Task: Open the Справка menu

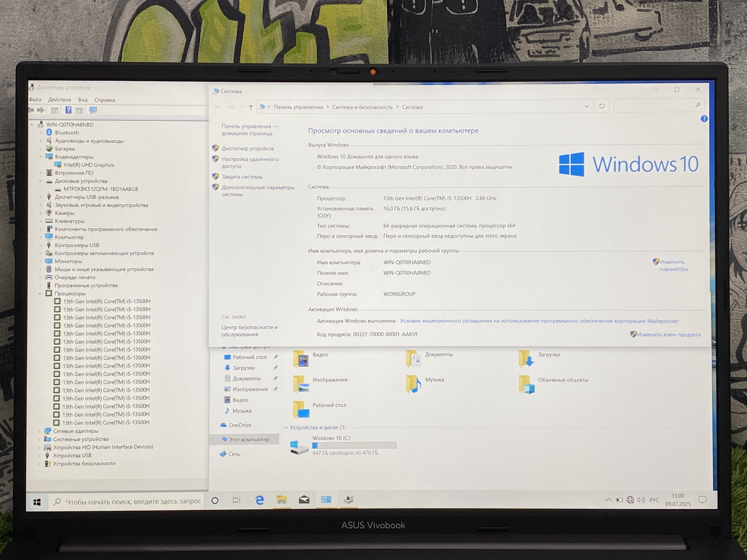Action: click(104, 100)
